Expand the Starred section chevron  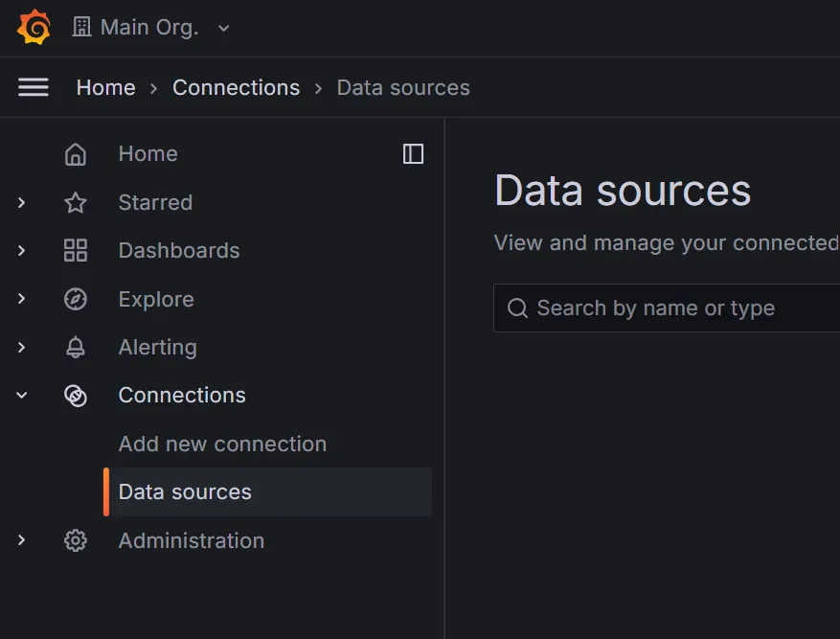[x=21, y=202]
